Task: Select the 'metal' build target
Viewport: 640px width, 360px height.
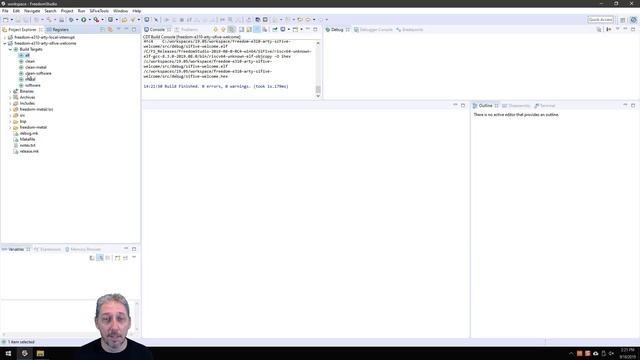Action: pos(30,79)
